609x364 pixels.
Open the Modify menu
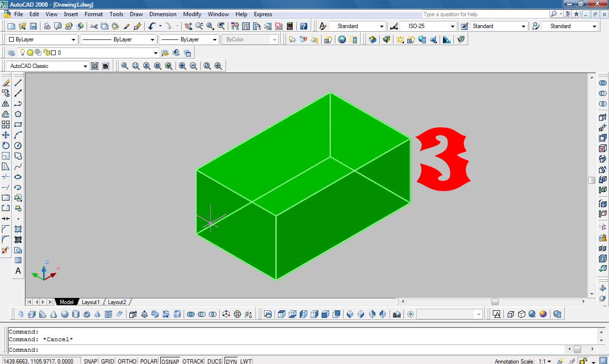pyautogui.click(x=192, y=14)
